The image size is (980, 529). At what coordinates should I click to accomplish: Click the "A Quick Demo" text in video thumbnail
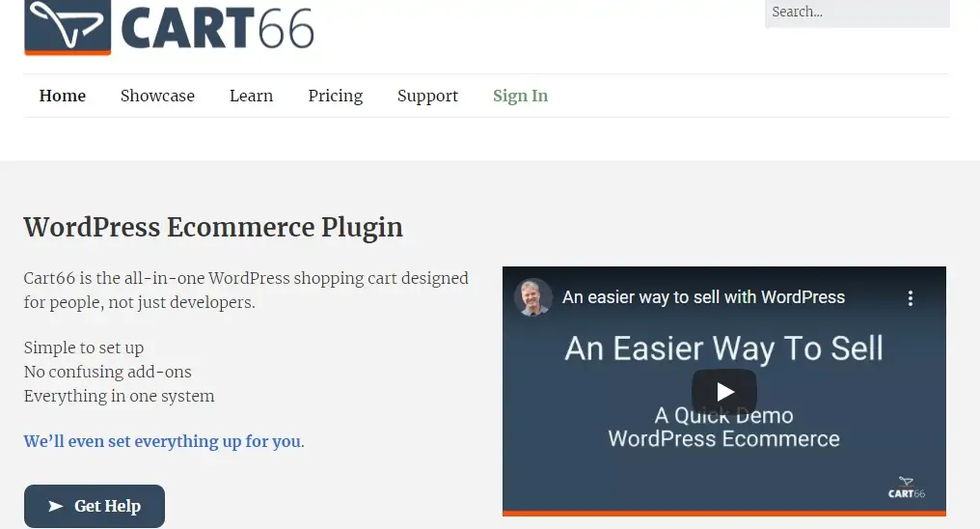click(x=723, y=416)
